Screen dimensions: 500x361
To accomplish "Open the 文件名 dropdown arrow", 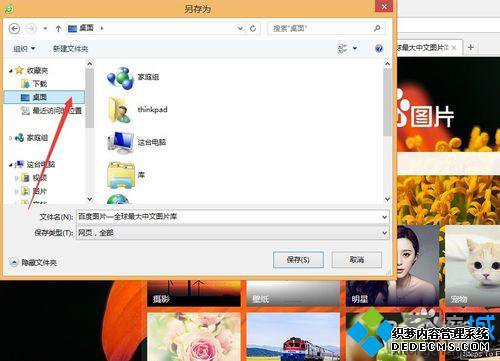I will tap(384, 217).
